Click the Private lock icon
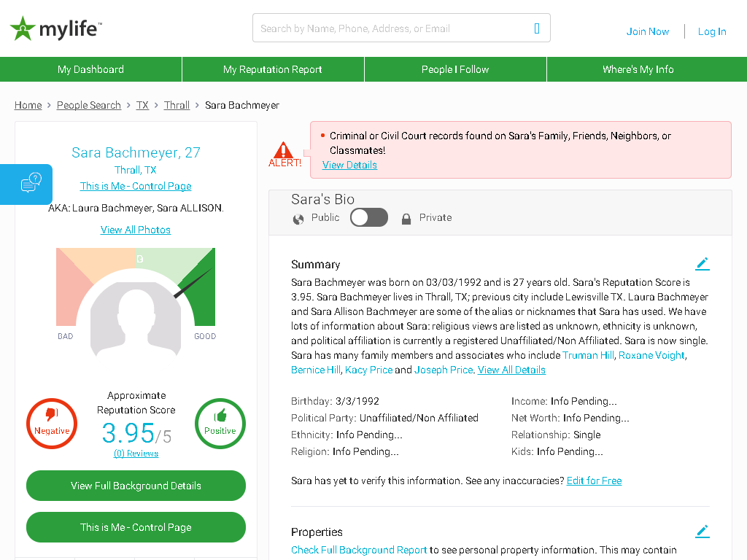This screenshot has height=560, width=747. tap(406, 219)
